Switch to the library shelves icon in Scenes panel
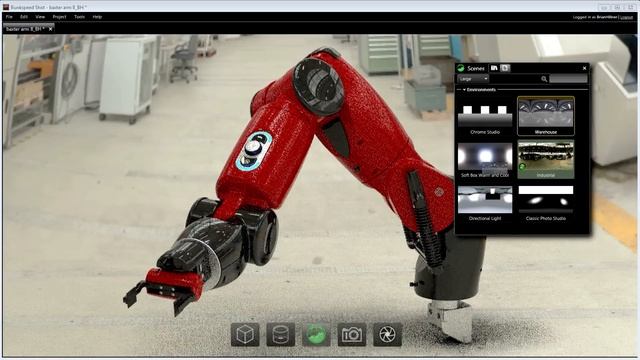The width and height of the screenshot is (640, 360). coord(494,68)
